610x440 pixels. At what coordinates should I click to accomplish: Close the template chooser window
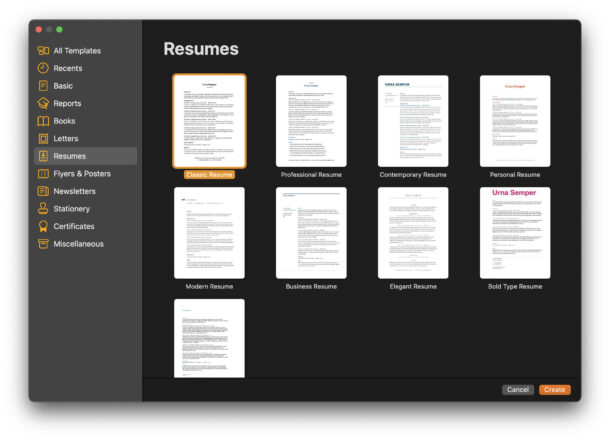[39, 30]
